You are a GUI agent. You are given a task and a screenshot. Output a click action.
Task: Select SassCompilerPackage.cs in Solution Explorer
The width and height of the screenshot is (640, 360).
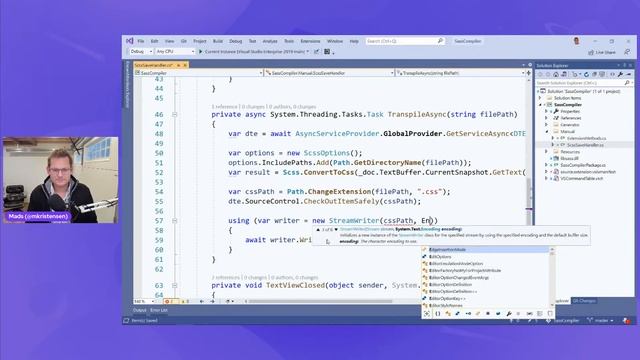pos(583,165)
